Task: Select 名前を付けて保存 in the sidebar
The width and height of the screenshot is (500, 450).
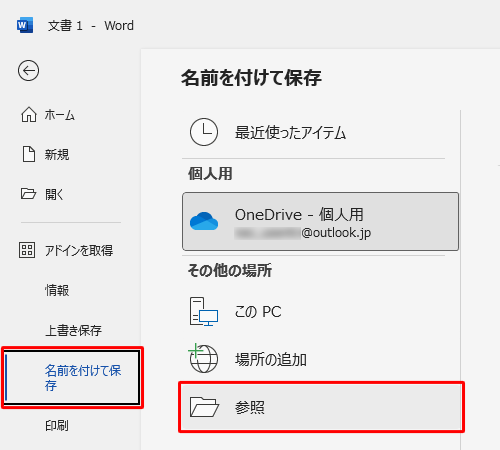Action: pos(72,378)
